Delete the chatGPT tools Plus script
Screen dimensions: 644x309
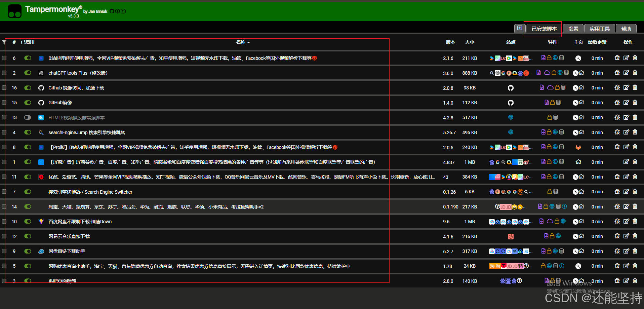tap(635, 73)
